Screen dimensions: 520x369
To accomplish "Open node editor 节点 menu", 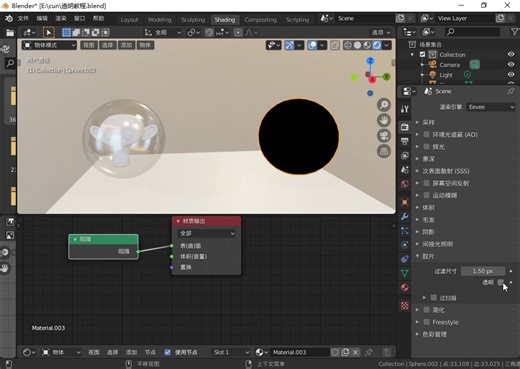I will [150, 352].
